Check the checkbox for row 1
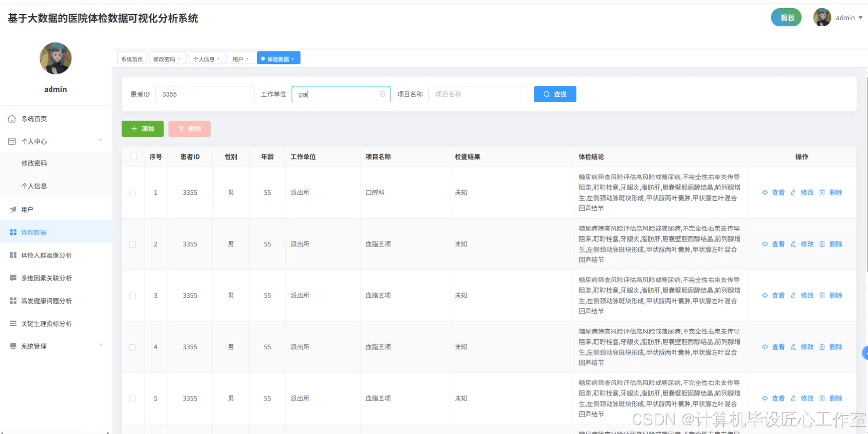The image size is (868, 434). pos(132,193)
